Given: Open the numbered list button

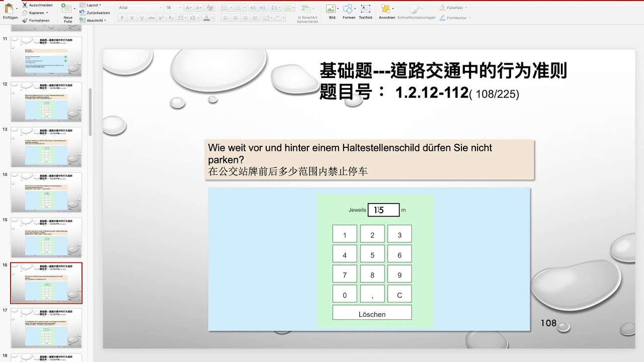Looking at the screenshot, I should (x=239, y=8).
